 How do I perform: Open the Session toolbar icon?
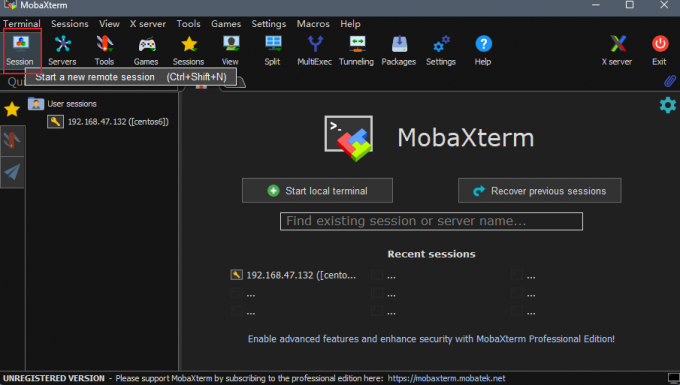pyautogui.click(x=20, y=50)
